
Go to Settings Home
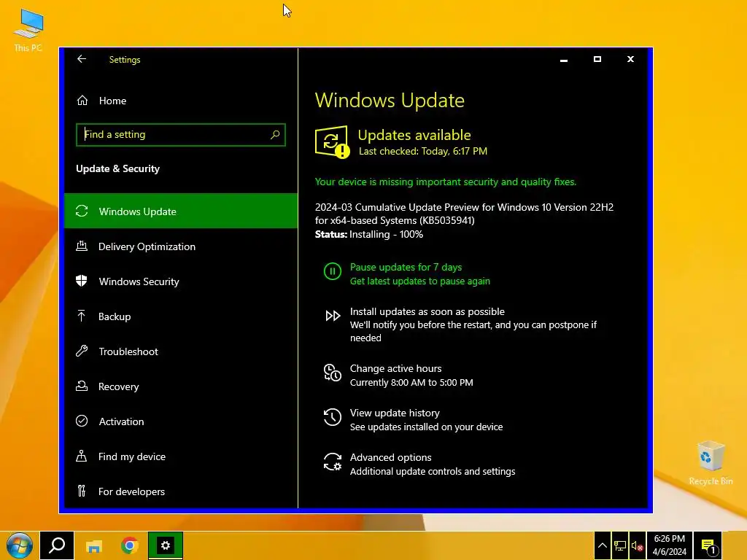(x=181, y=101)
